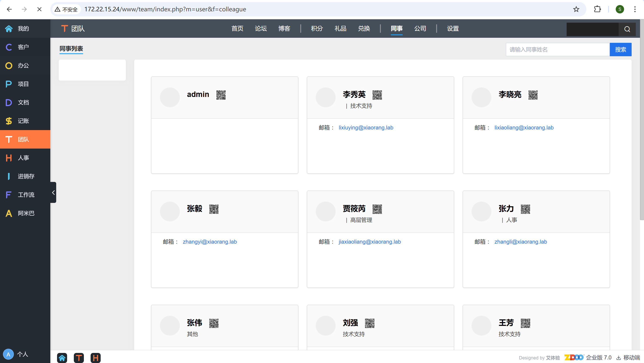Click 贾筱芮's avatar placeholder
Image resolution: width=644 pixels, height=363 pixels.
(x=325, y=212)
